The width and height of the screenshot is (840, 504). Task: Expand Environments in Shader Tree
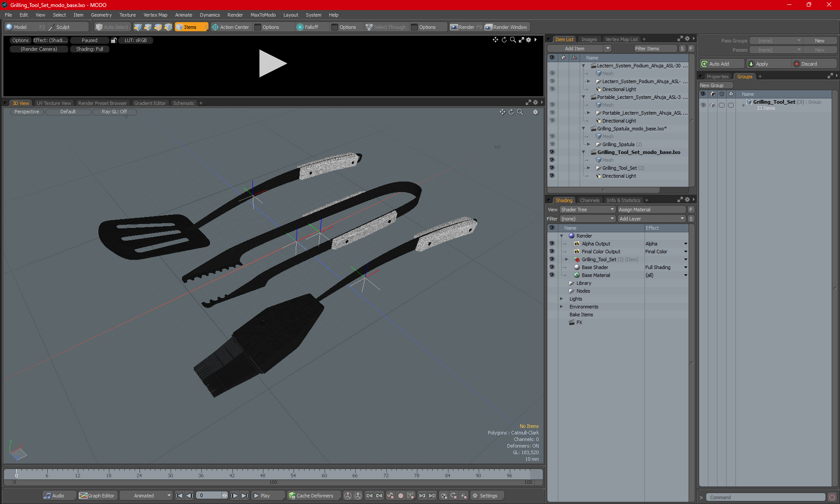click(x=561, y=307)
